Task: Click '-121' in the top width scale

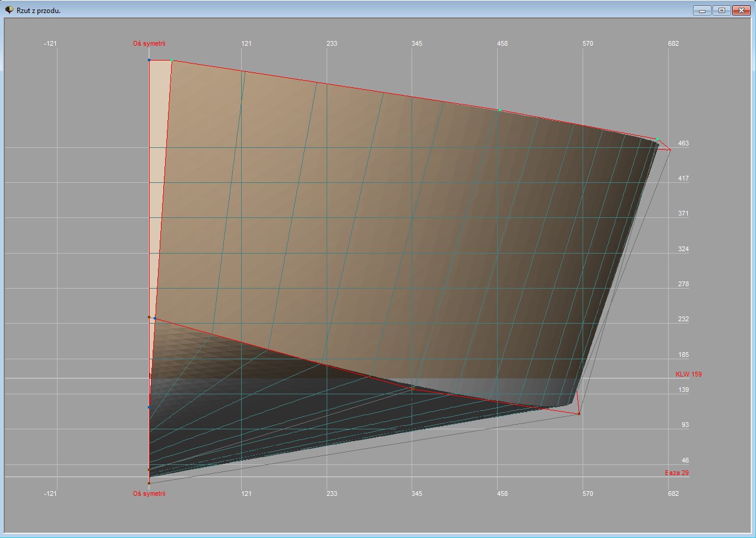Action: point(50,43)
